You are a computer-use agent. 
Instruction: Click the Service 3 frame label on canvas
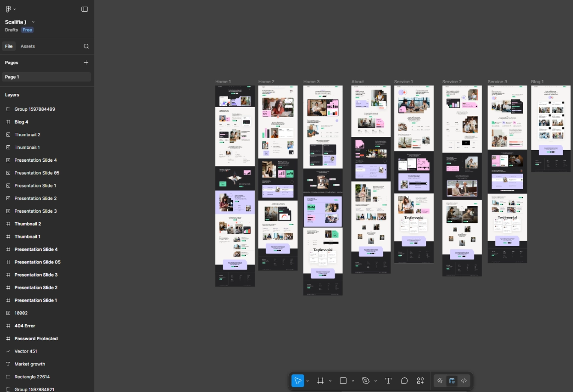[498, 81]
